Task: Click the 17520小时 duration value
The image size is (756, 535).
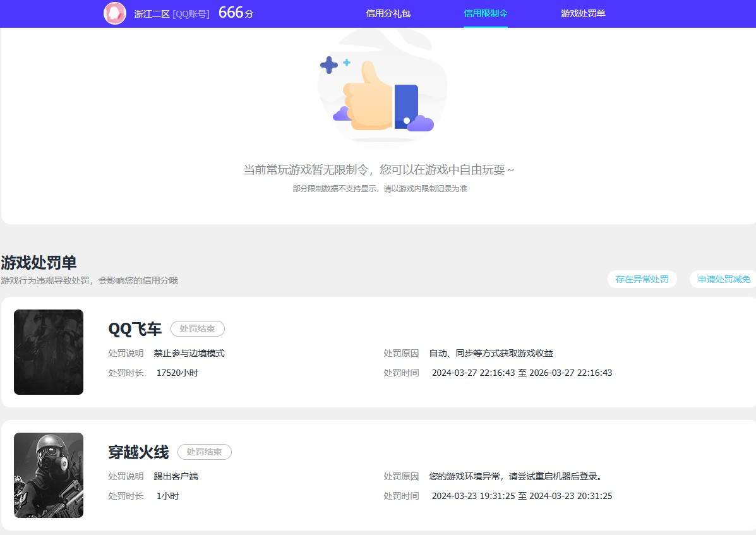Action: 177,373
